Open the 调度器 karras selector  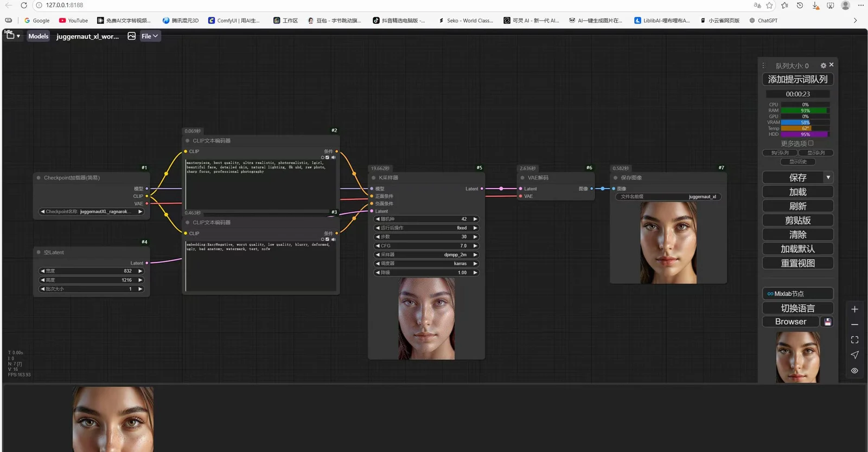(x=426, y=263)
